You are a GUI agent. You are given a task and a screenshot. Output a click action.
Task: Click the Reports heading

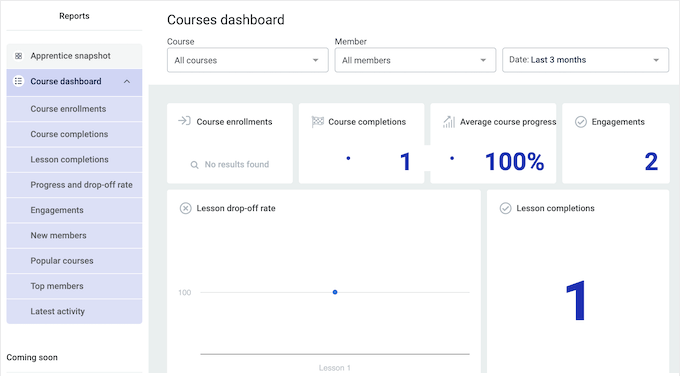point(74,16)
